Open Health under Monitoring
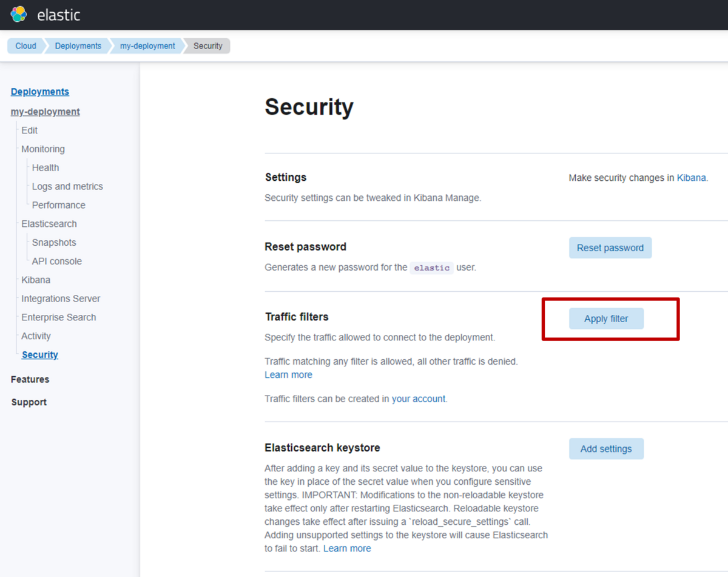 45,168
